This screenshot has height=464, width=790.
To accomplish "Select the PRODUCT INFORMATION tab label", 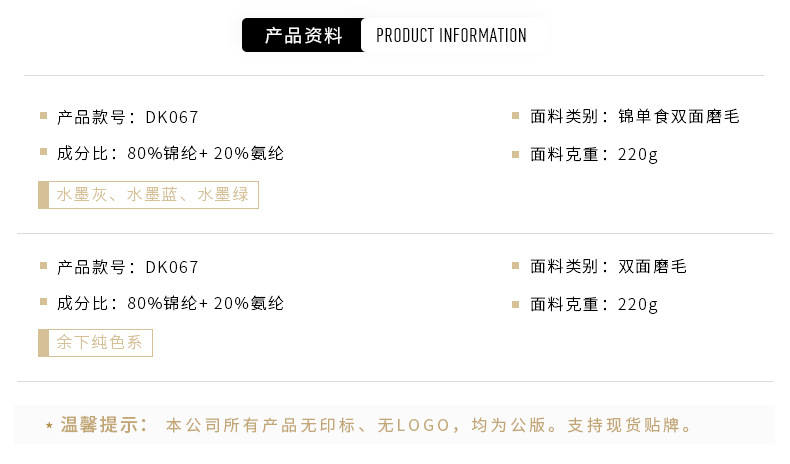I will point(451,36).
